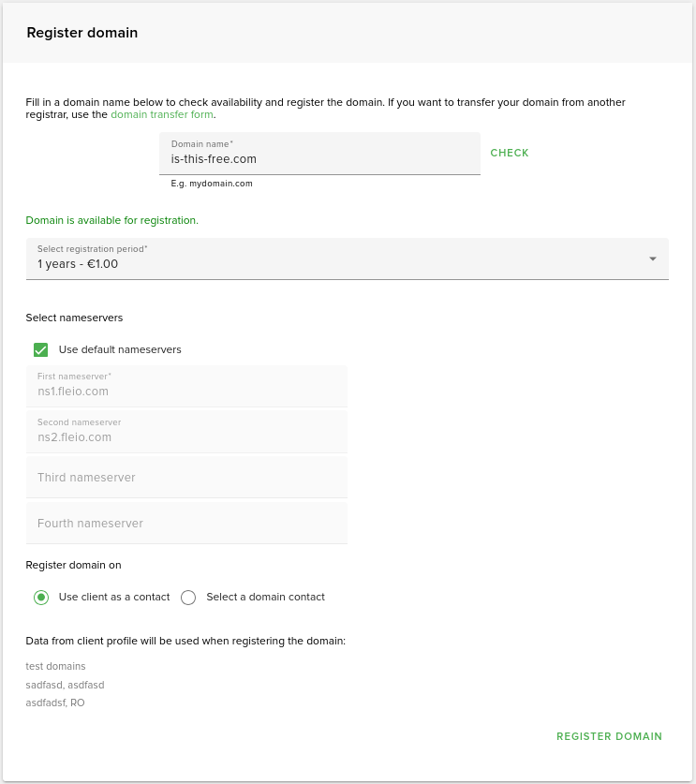Click the Select nameservers section label
This screenshot has height=784, width=696.
[74, 318]
